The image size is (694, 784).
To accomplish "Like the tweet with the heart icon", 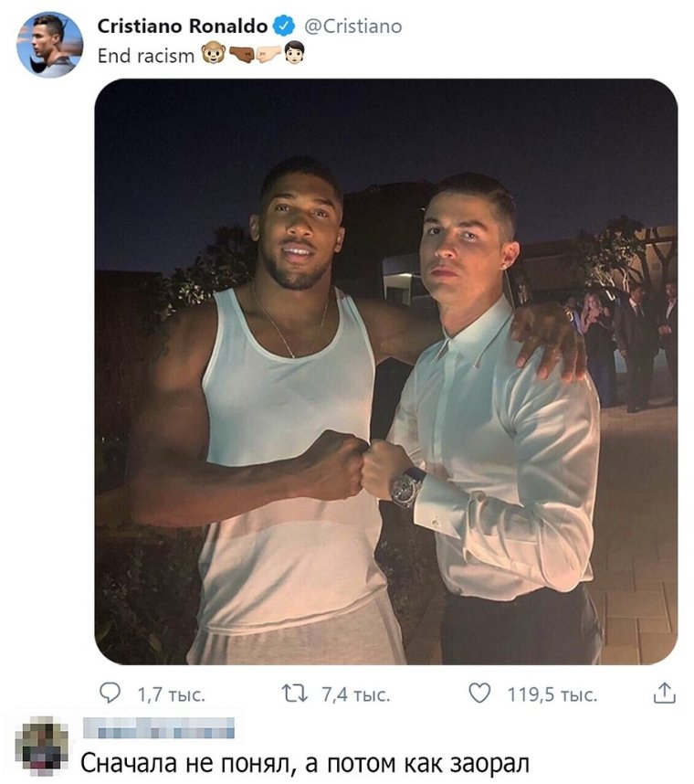I will pos(479,695).
